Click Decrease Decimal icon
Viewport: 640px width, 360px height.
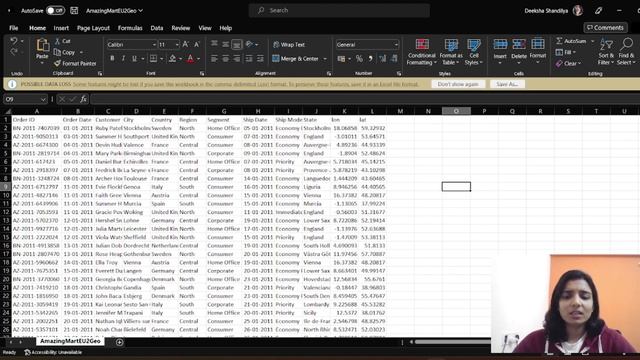[394, 59]
